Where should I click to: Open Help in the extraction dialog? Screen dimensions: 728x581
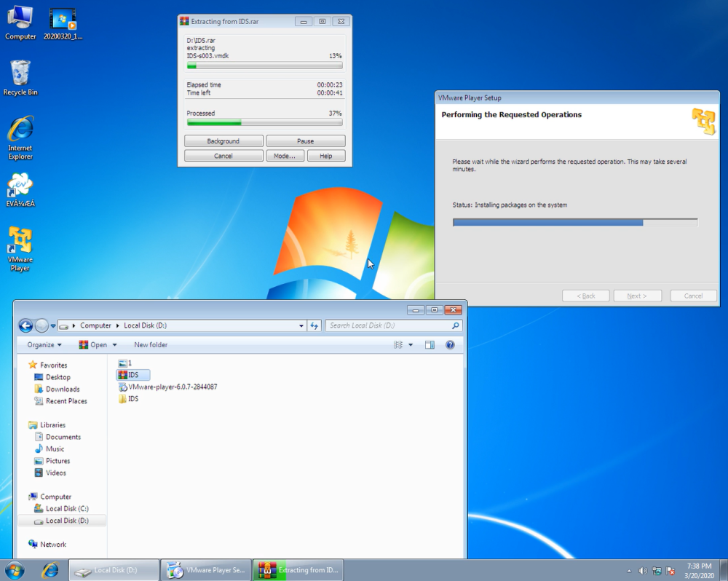click(x=326, y=156)
